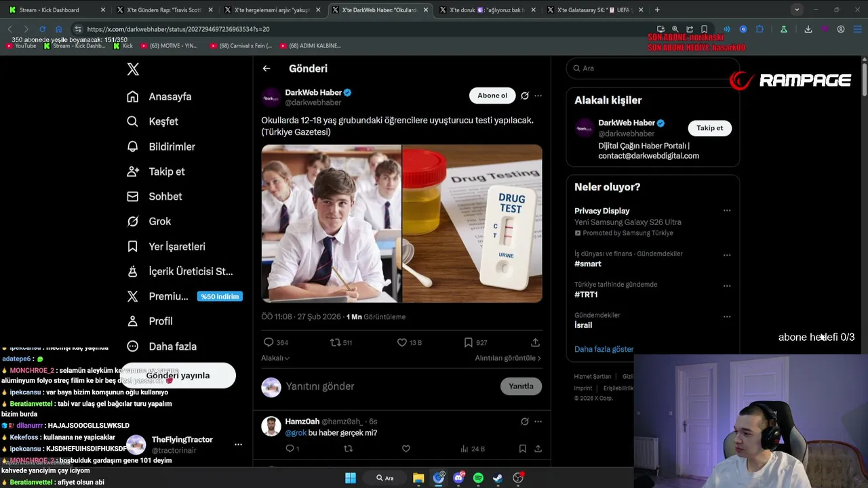Screen dimensions: 868x488
Task: Open Spotify from taskbar
Action: point(478,478)
